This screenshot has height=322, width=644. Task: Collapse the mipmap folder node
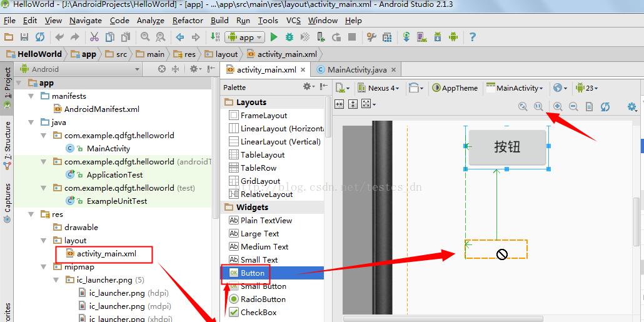coord(44,267)
